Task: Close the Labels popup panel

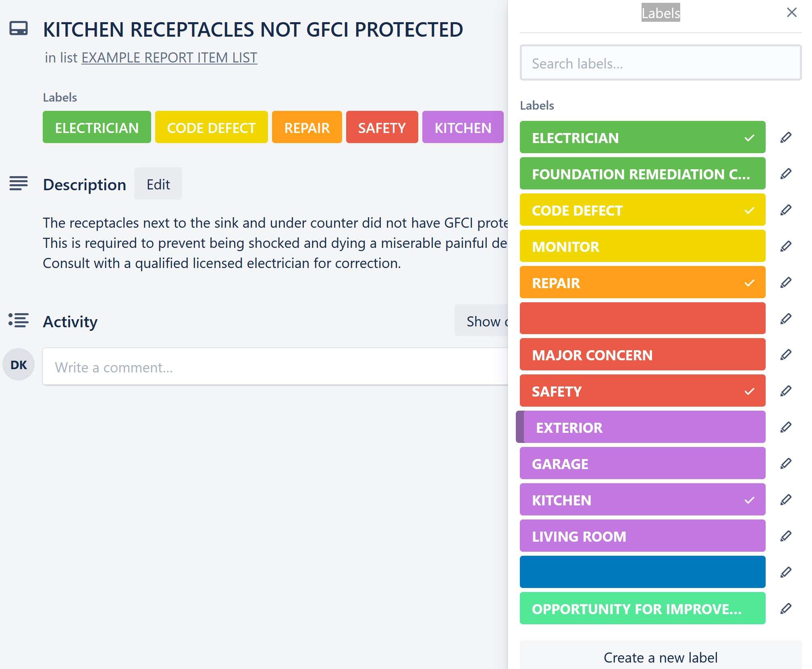Action: coord(792,12)
